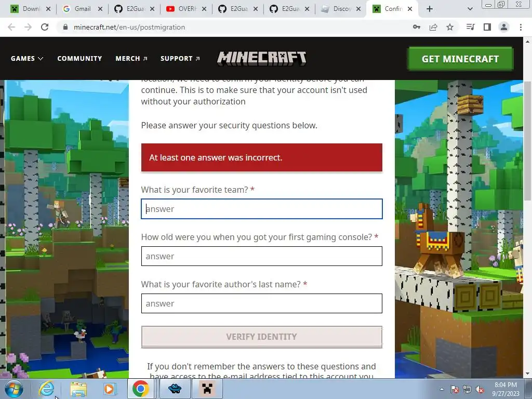The height and width of the screenshot is (399, 532).
Task: Click the Action Center flag icon
Action: (454, 389)
